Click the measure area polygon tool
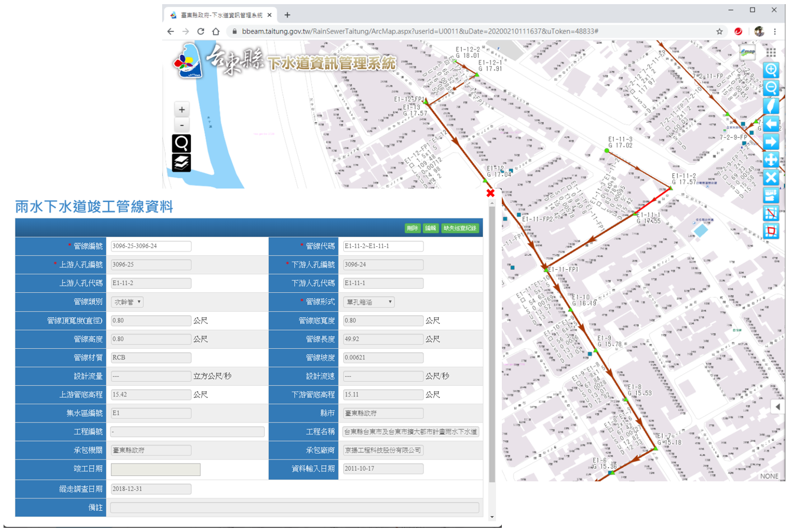 coord(771,231)
